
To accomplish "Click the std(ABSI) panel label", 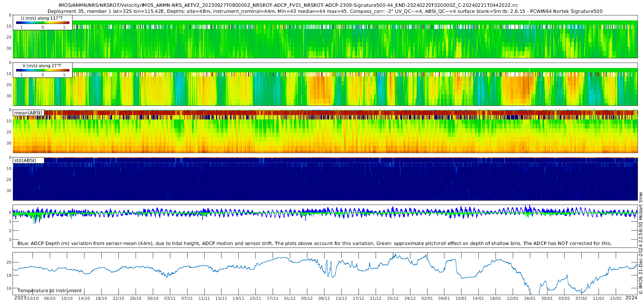I will 25,161.
